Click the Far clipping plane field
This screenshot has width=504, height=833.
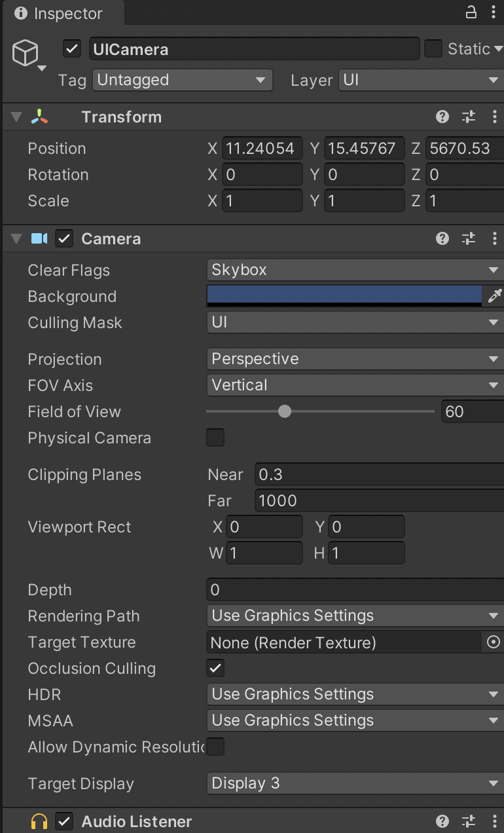[379, 501]
